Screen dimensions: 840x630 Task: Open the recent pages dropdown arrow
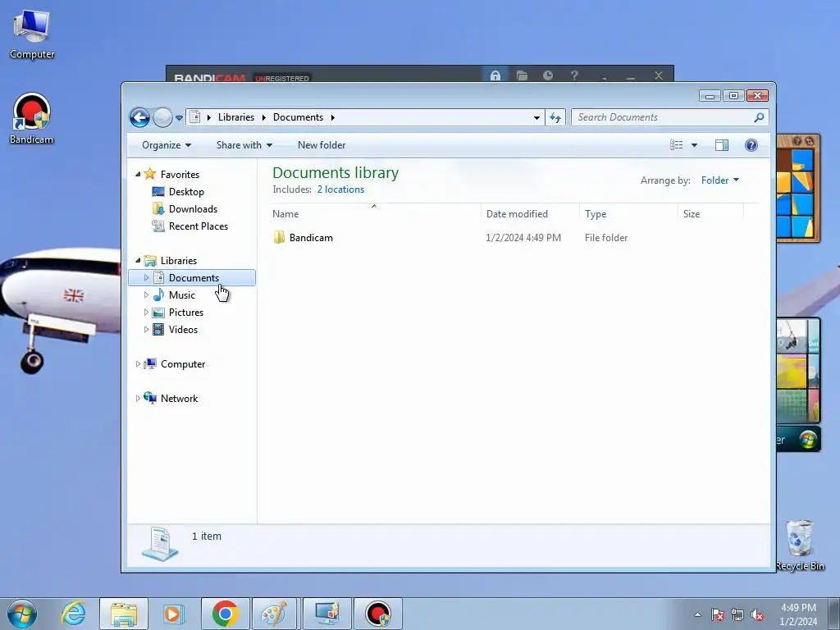(180, 117)
